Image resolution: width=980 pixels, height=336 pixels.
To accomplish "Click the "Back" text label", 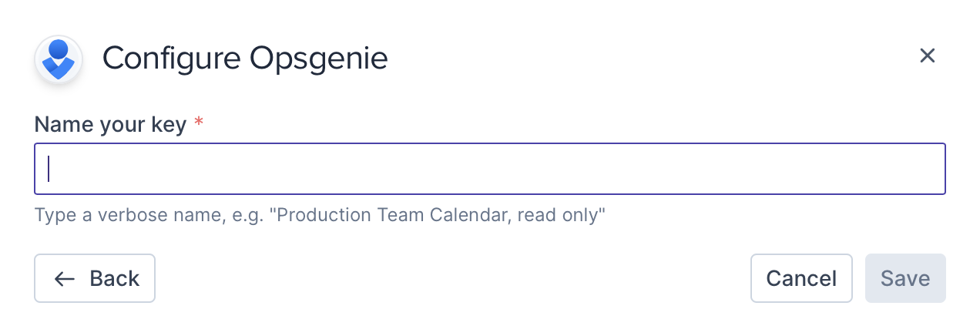I will [115, 278].
